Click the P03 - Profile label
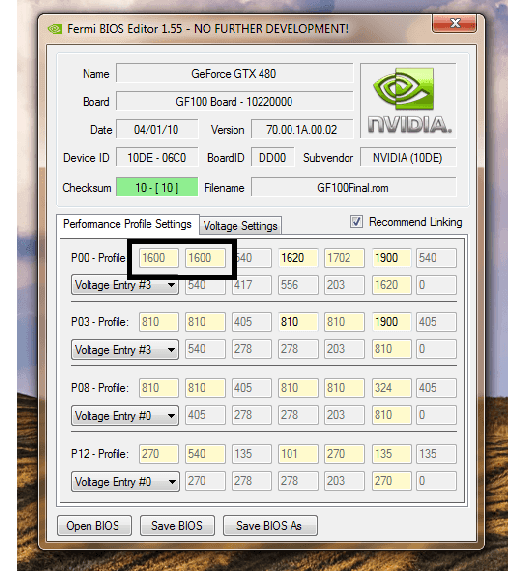 pos(100,322)
